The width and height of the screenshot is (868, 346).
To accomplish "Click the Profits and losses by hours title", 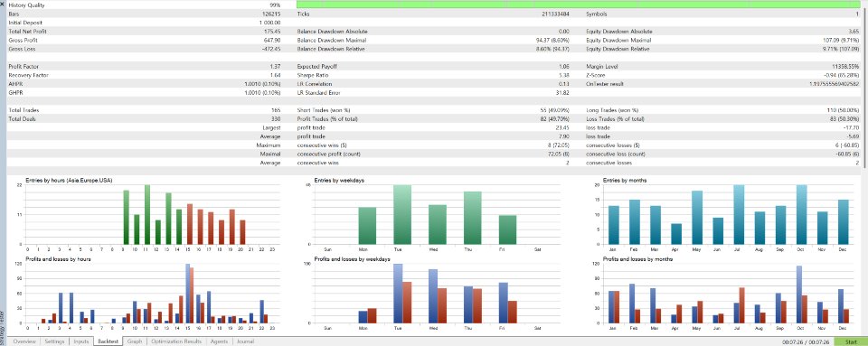I will click(58, 258).
